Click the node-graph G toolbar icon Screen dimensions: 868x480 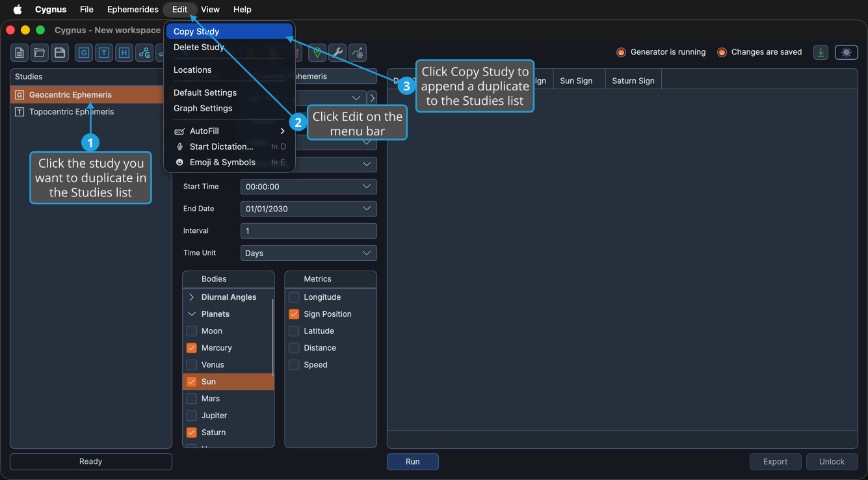[x=144, y=53]
